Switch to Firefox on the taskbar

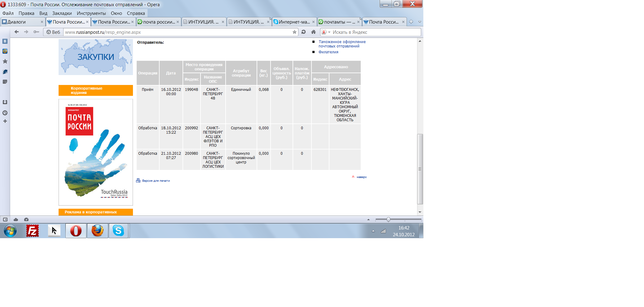[x=98, y=231]
